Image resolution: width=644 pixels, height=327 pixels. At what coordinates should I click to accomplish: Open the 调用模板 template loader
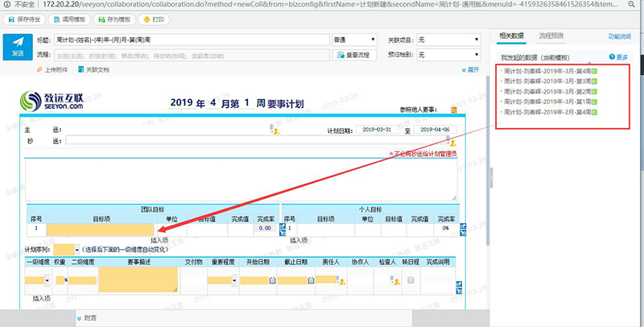[x=68, y=19]
